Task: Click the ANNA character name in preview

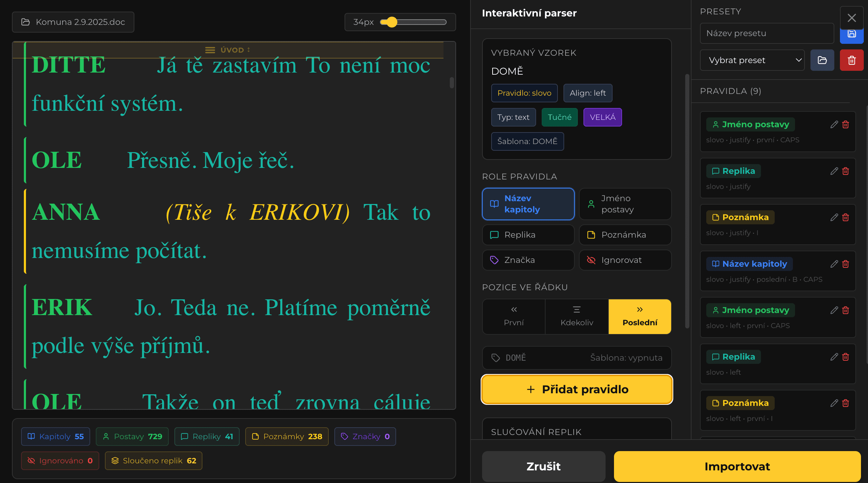Action: point(66,212)
